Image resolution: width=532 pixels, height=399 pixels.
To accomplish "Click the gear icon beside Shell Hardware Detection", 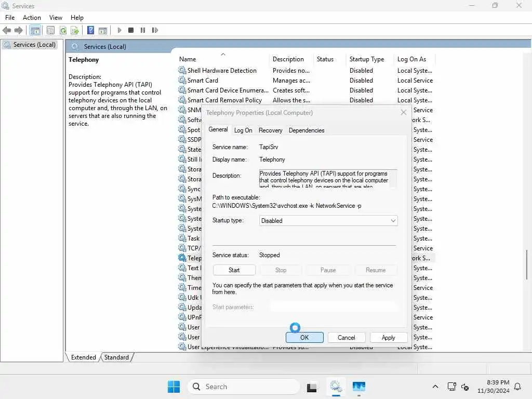I will pos(182,70).
